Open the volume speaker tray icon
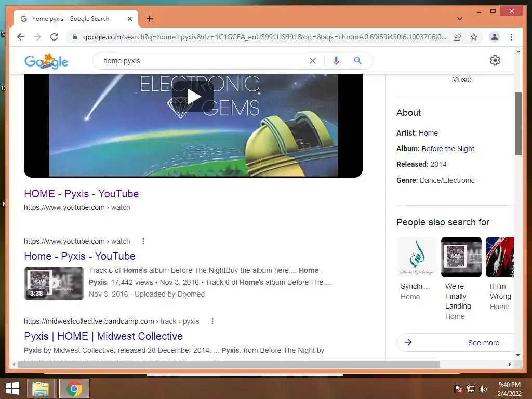Image resolution: width=532 pixels, height=399 pixels. coord(483,389)
